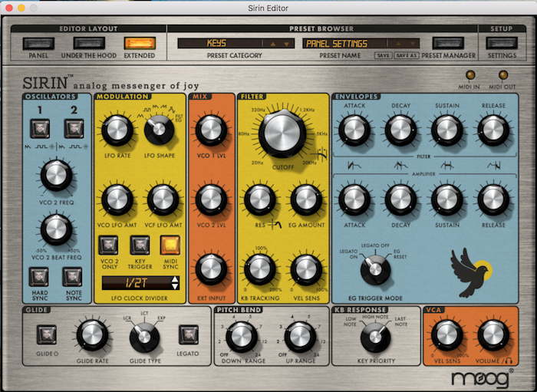The image size is (537, 392).
Task: Click the filter EG Amount knob
Action: pyautogui.click(x=306, y=200)
